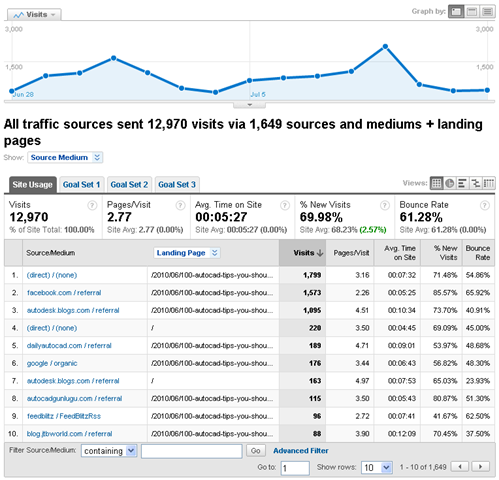Click the facebook.com / referral link
The width and height of the screenshot is (499, 480).
pyautogui.click(x=64, y=293)
